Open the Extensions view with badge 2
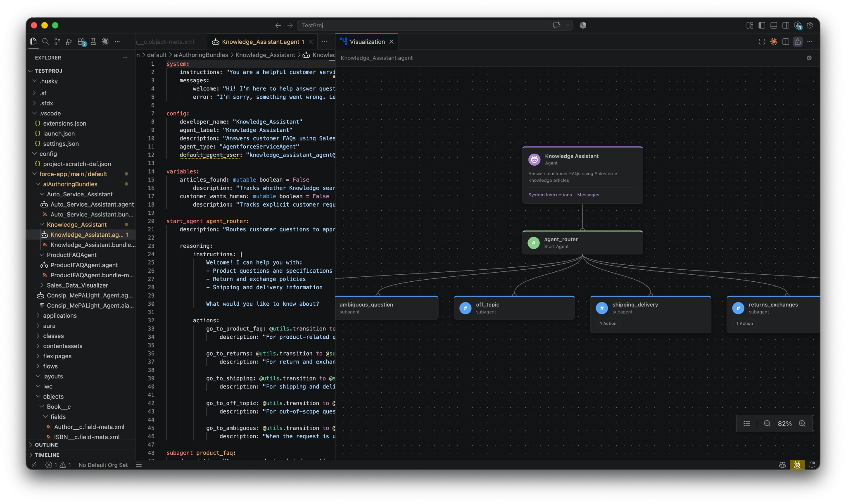Screen dimensions: 846x504 (x=81, y=42)
